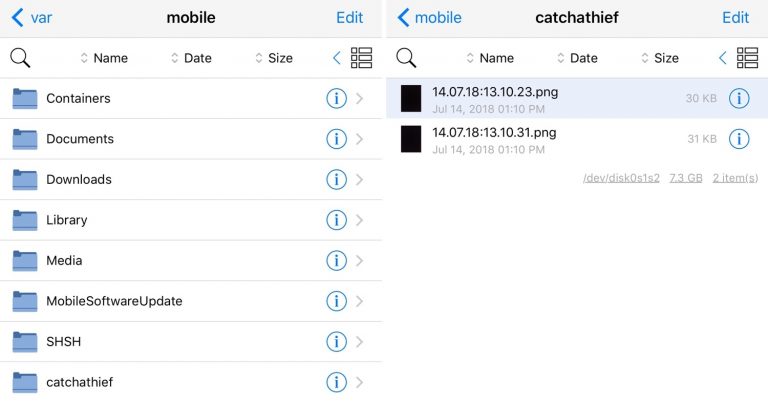768x402 pixels.
Task: Sort mobile folder by Name
Action: 104,58
